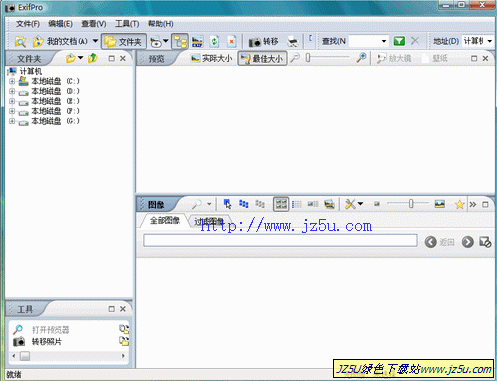Click the blue select all squares icon
The width and height of the screenshot is (497, 381).
244,204
